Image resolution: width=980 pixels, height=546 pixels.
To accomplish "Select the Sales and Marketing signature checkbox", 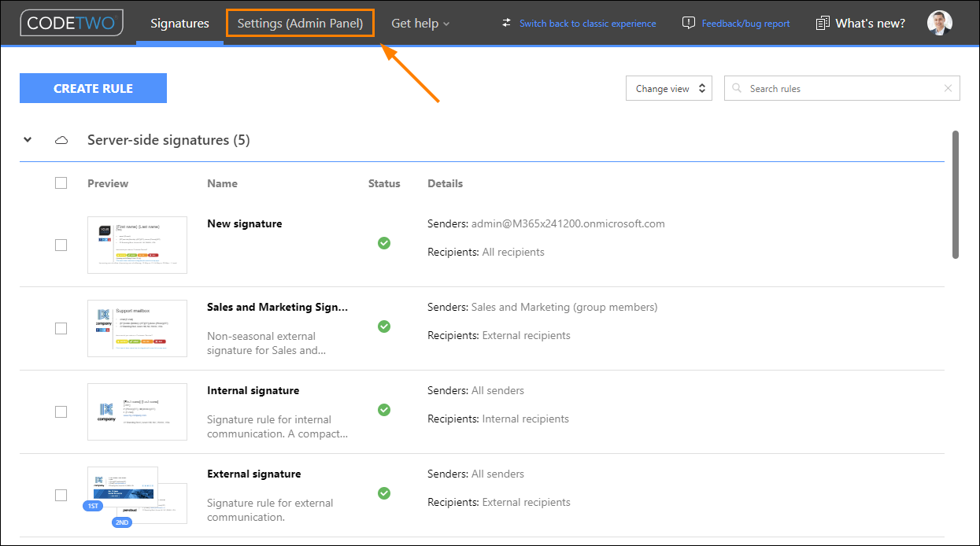I will click(x=61, y=328).
